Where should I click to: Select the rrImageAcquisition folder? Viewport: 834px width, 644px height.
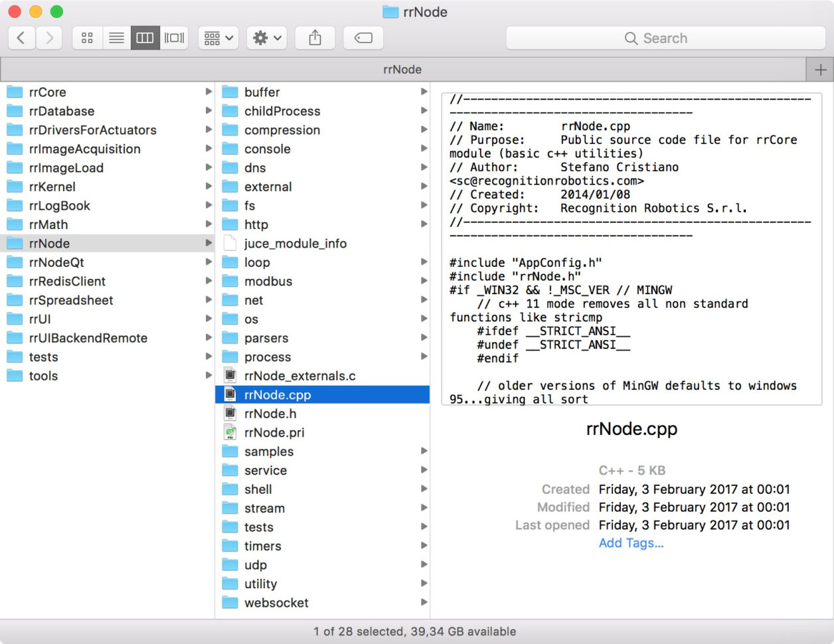(107, 149)
